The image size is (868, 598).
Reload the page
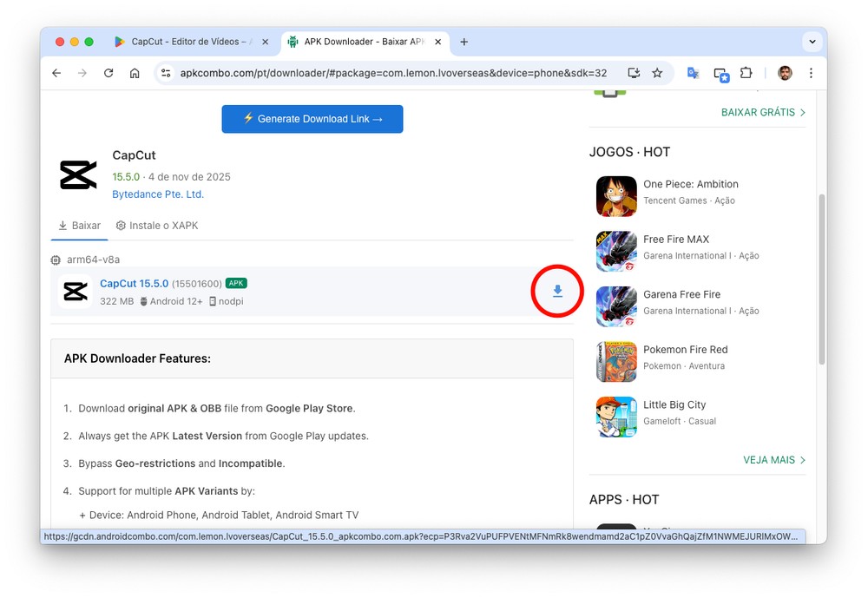[x=108, y=73]
